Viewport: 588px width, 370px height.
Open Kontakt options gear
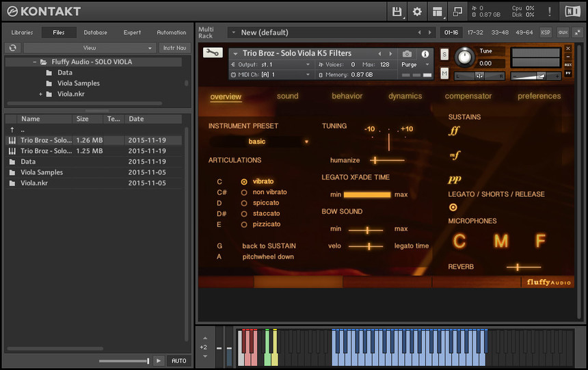417,12
